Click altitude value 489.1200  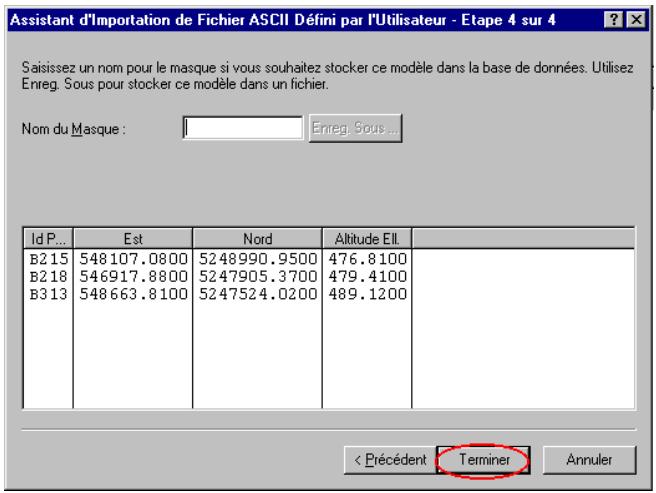pyautogui.click(x=367, y=294)
